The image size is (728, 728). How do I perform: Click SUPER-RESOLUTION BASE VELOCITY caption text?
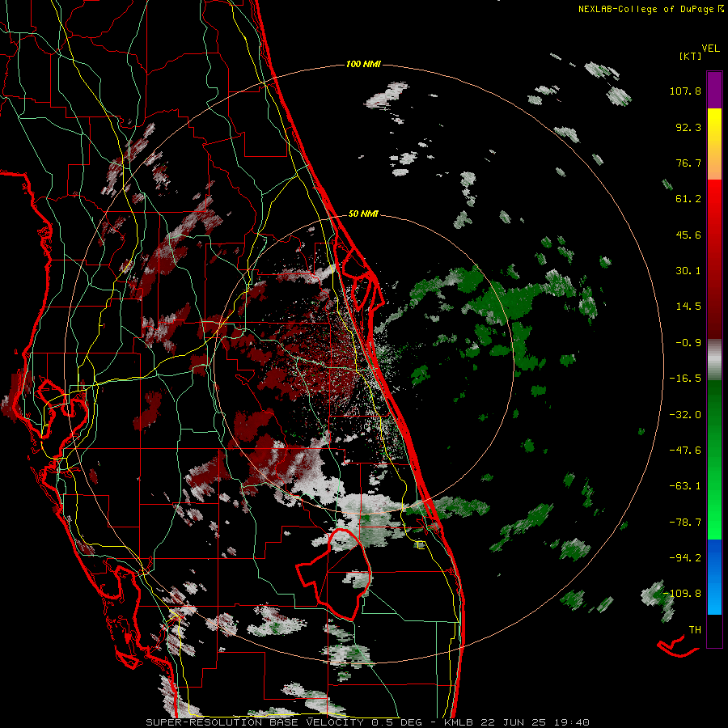(x=255, y=722)
